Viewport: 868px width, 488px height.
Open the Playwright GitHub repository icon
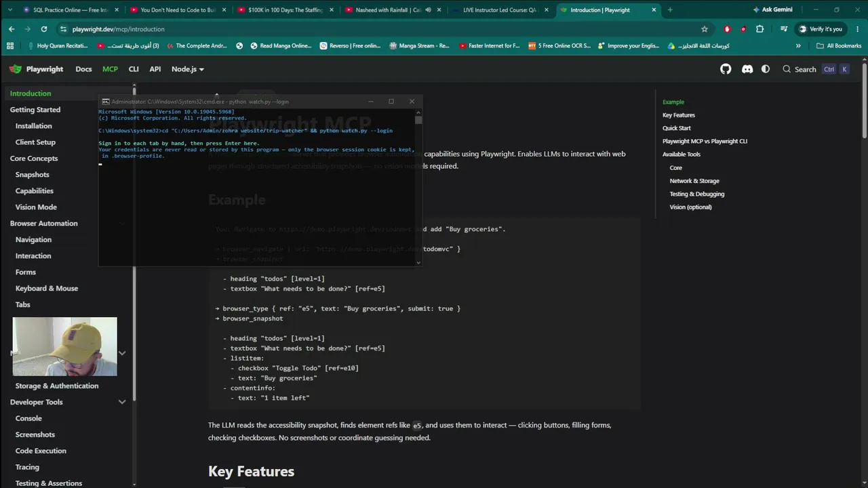(x=726, y=69)
